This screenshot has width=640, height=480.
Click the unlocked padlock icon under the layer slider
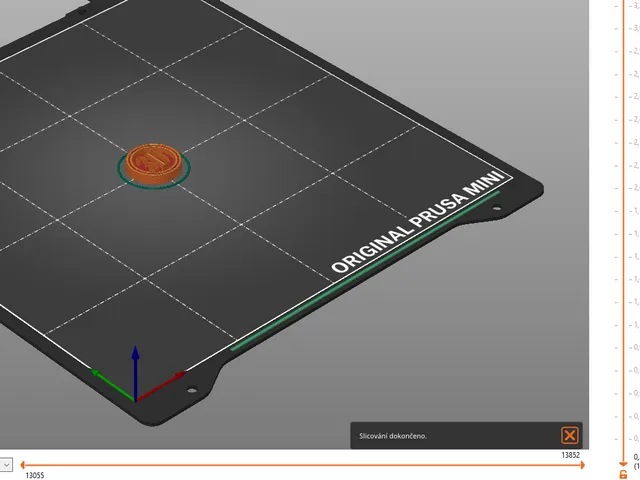click(x=623, y=474)
